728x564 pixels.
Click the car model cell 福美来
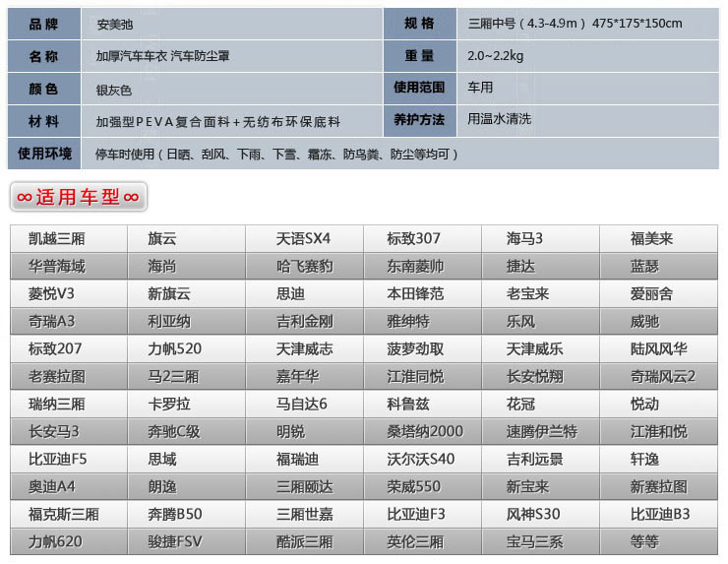pyautogui.click(x=658, y=239)
